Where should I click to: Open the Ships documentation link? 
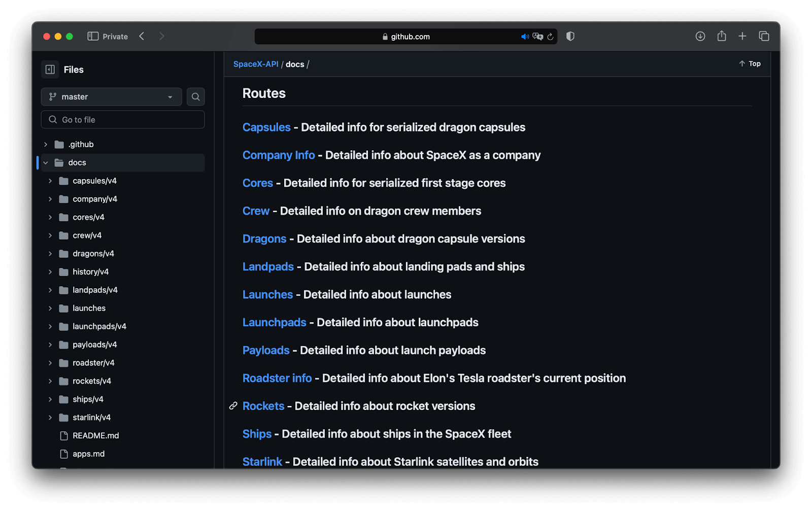click(x=257, y=434)
